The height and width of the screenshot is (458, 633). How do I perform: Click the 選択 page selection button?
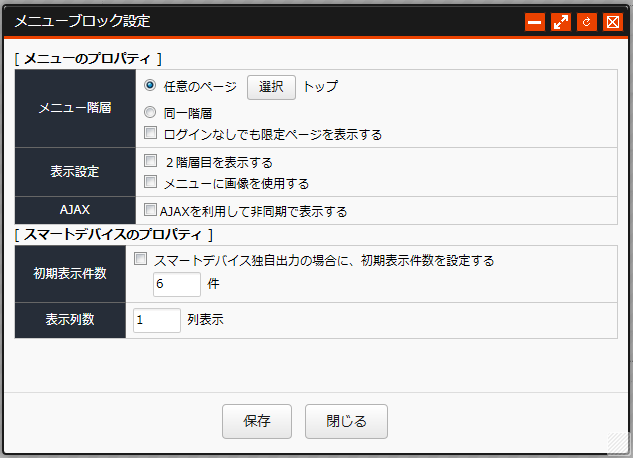pyautogui.click(x=271, y=87)
